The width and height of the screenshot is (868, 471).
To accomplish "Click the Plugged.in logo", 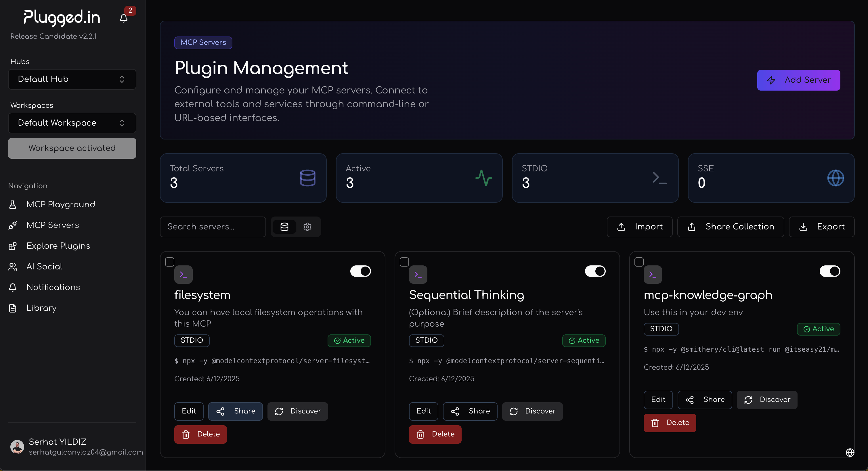I will (x=62, y=18).
